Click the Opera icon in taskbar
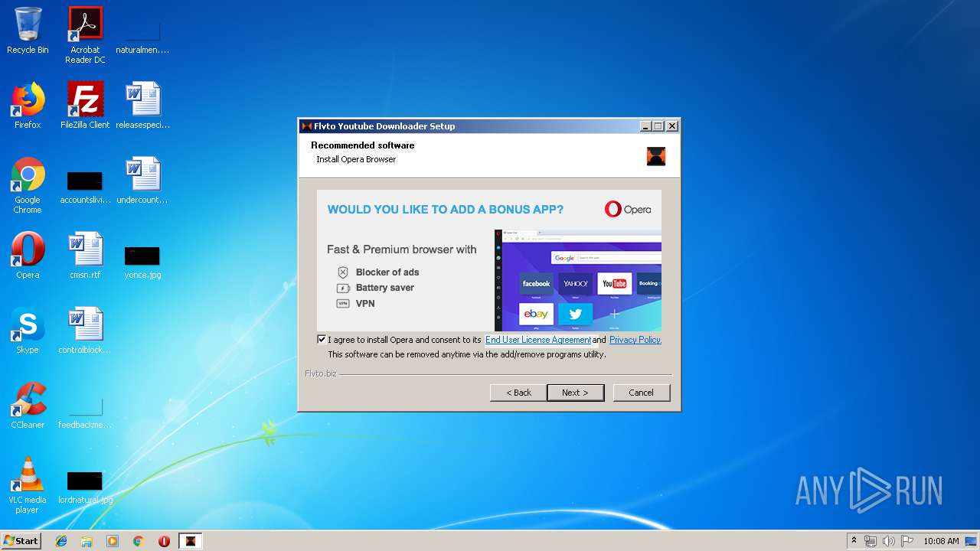 [x=164, y=541]
